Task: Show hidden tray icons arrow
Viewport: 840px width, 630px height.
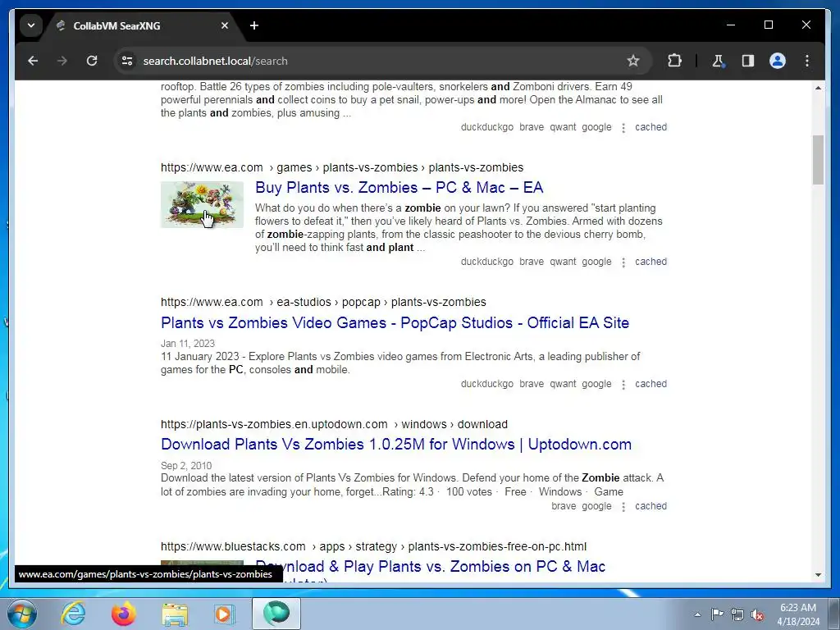Action: [x=697, y=614]
